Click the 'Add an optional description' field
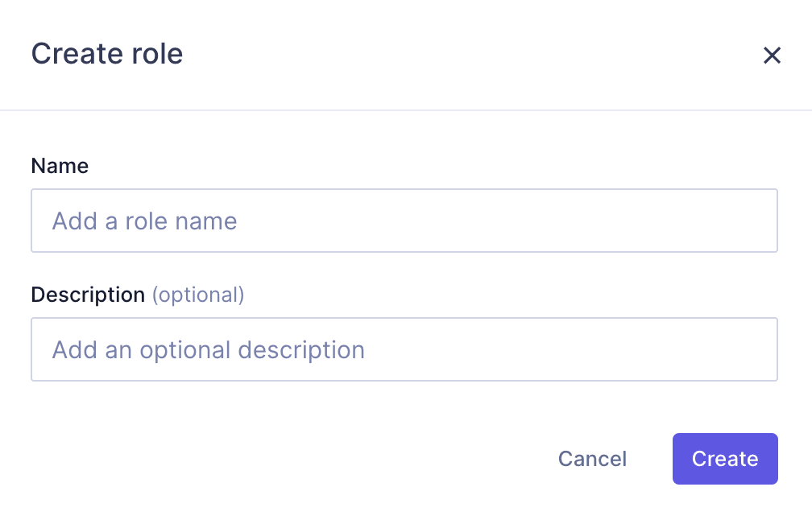The image size is (812, 520). pyautogui.click(x=404, y=349)
